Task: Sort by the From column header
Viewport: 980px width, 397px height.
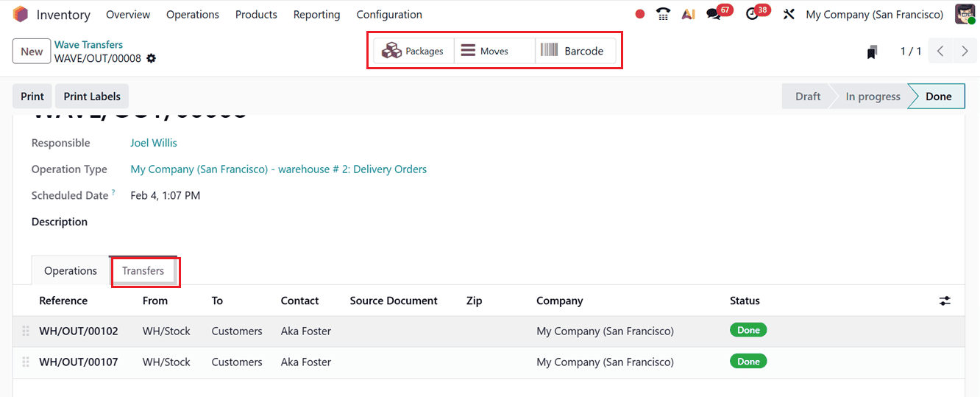Action: click(x=155, y=301)
